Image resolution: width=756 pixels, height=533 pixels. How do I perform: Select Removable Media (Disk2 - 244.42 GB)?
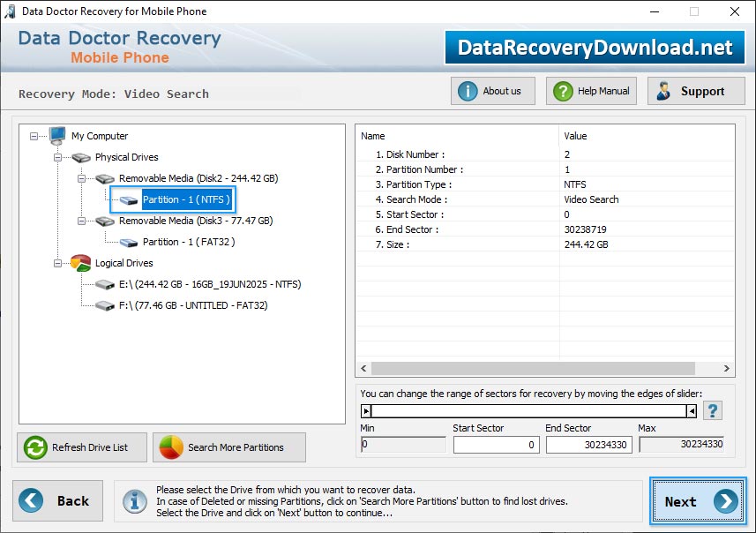(x=198, y=178)
